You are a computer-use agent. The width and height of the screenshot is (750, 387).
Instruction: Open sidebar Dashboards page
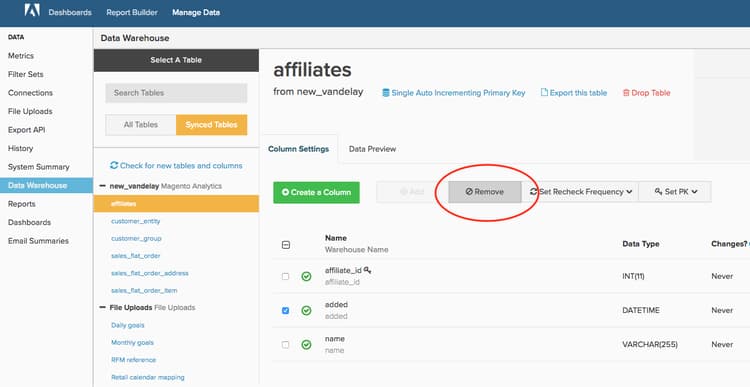[x=29, y=222]
